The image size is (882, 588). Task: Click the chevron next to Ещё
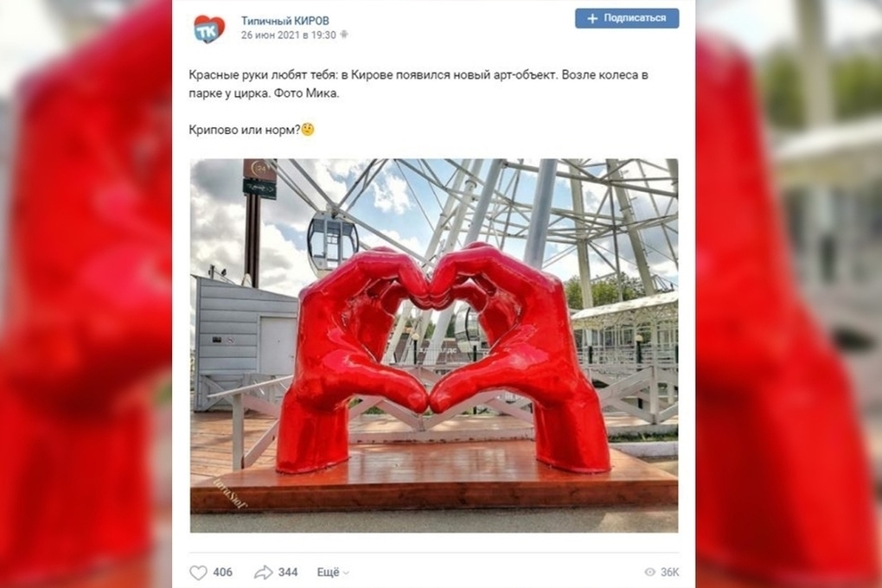(346, 573)
